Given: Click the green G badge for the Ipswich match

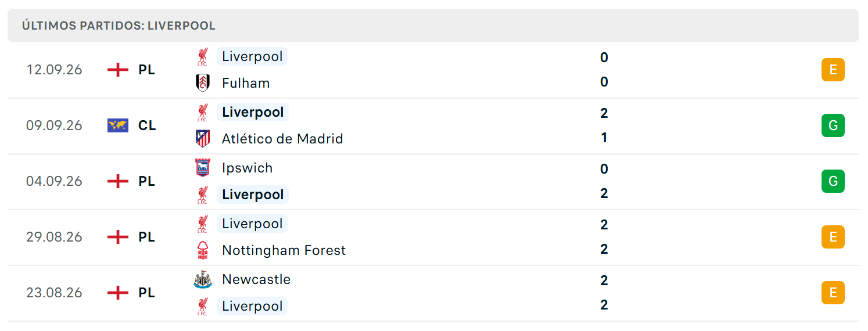Looking at the screenshot, I should tap(833, 181).
